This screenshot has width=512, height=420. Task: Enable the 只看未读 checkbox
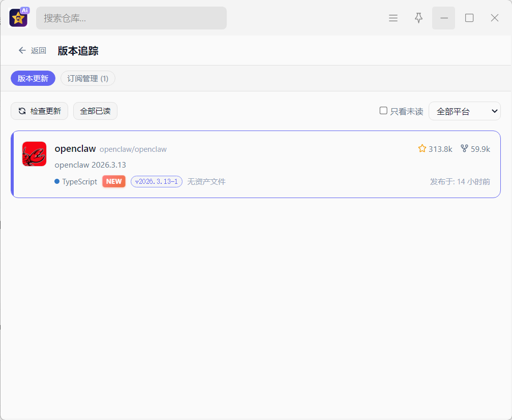(x=383, y=111)
